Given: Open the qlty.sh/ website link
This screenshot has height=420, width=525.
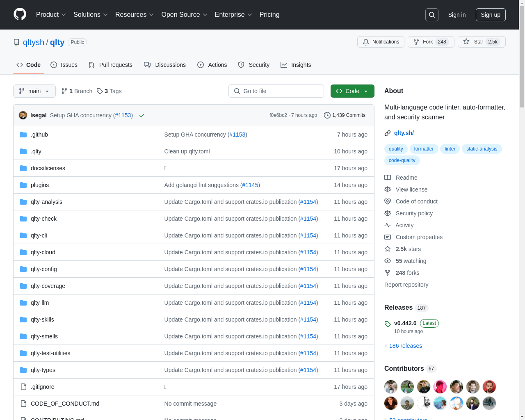Looking at the screenshot, I should click(x=404, y=133).
